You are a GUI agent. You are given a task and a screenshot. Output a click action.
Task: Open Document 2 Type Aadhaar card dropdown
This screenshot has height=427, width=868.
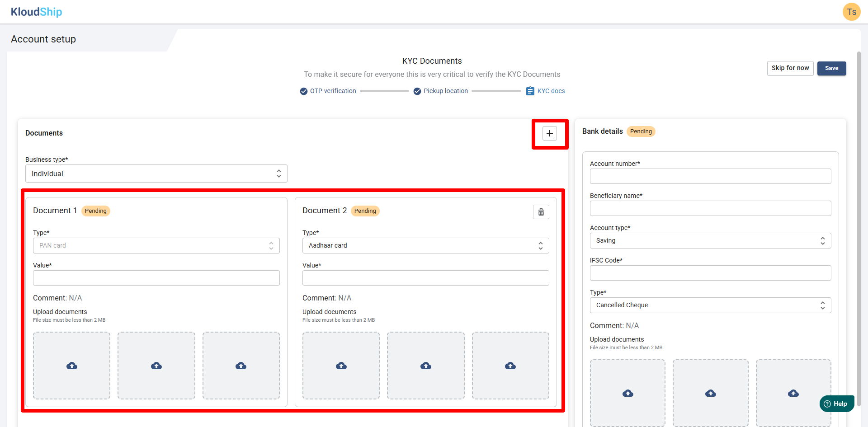(426, 245)
